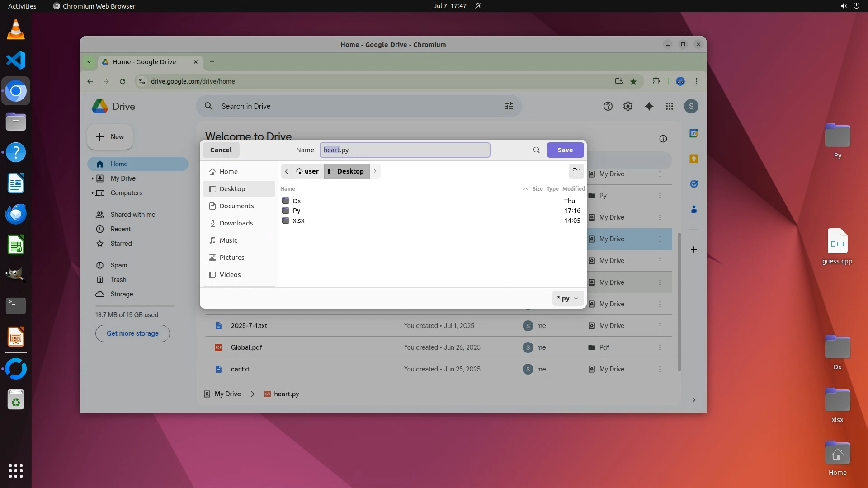Screen dimensions: 868x488
Task: Open advanced search filter options in Drive
Action: tap(509, 106)
